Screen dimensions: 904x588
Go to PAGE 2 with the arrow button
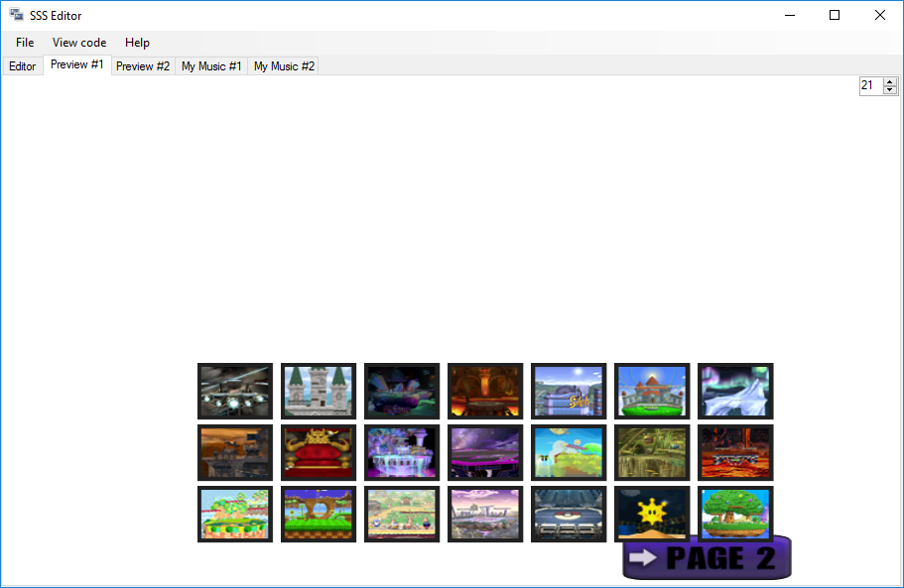pyautogui.click(x=707, y=560)
